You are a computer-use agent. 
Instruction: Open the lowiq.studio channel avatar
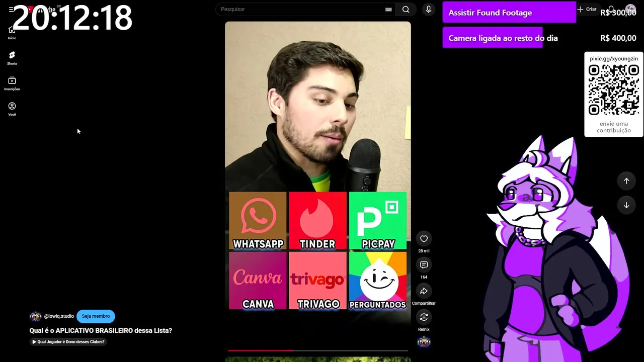tap(35, 316)
